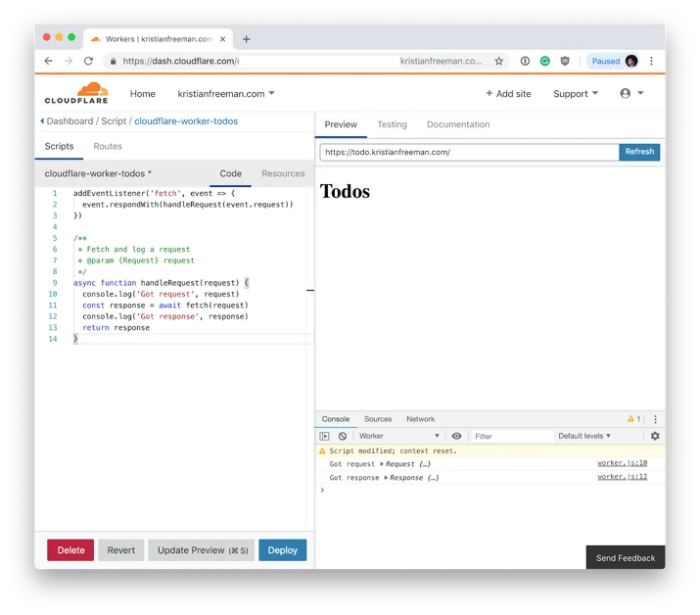The height and width of the screenshot is (615, 700).
Task: Click the Paused profile avatar
Action: click(x=631, y=61)
